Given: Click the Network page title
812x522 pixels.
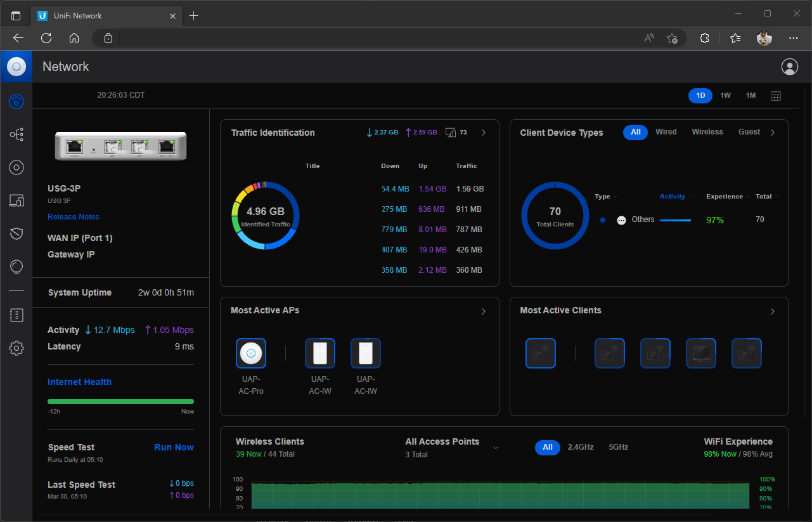Looking at the screenshot, I should [x=66, y=67].
